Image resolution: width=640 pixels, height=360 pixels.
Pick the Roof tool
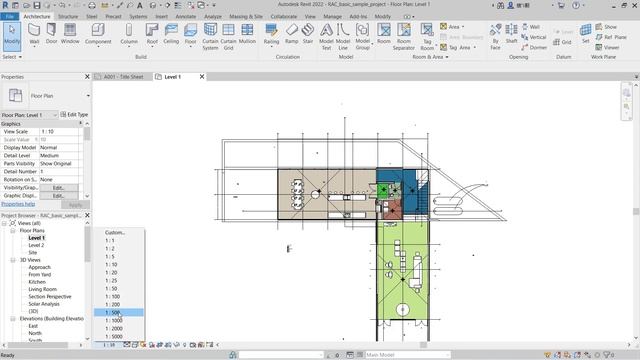click(x=152, y=34)
